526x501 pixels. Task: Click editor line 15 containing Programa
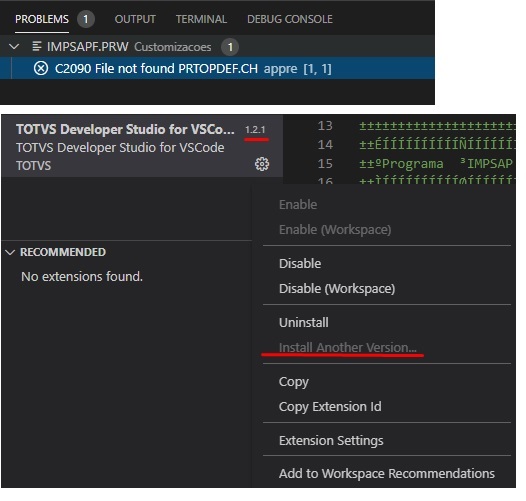click(x=436, y=164)
